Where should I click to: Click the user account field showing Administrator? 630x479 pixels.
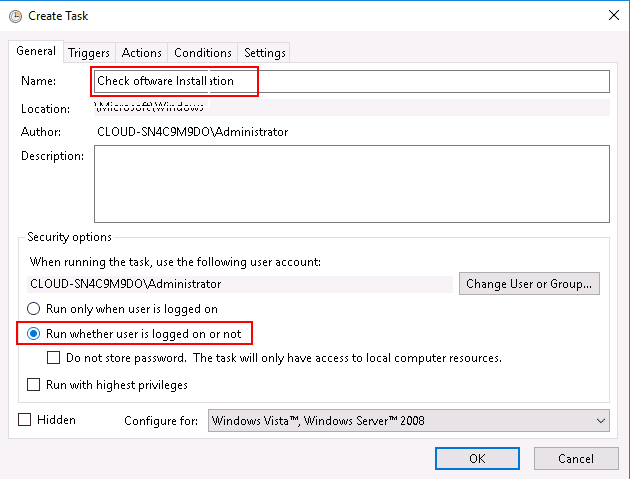click(x=240, y=284)
